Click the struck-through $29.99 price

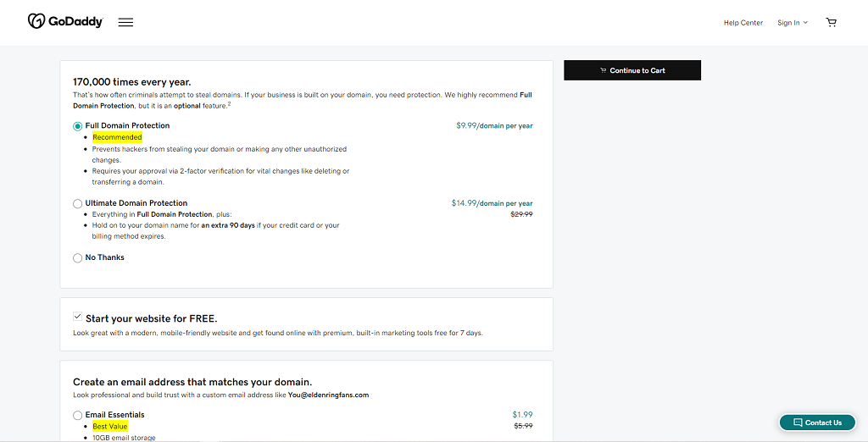click(521, 214)
